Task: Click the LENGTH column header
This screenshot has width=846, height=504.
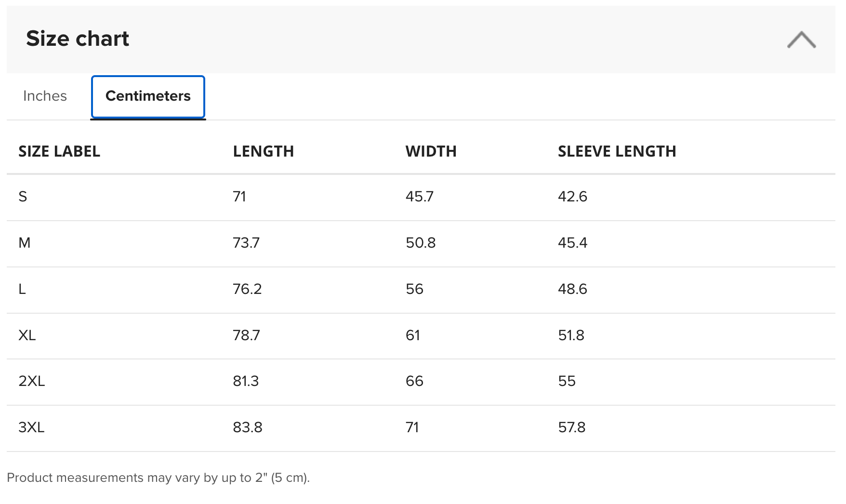Action: [x=264, y=151]
